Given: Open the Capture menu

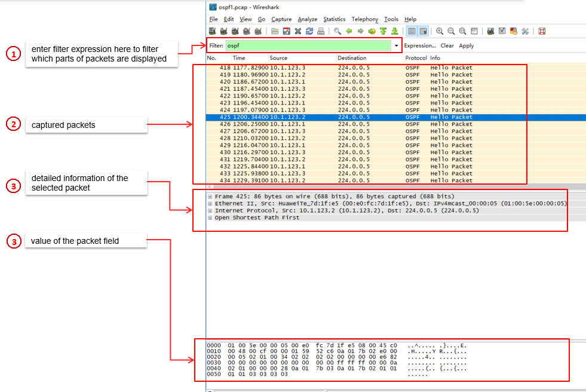Looking at the screenshot, I should tap(281, 19).
